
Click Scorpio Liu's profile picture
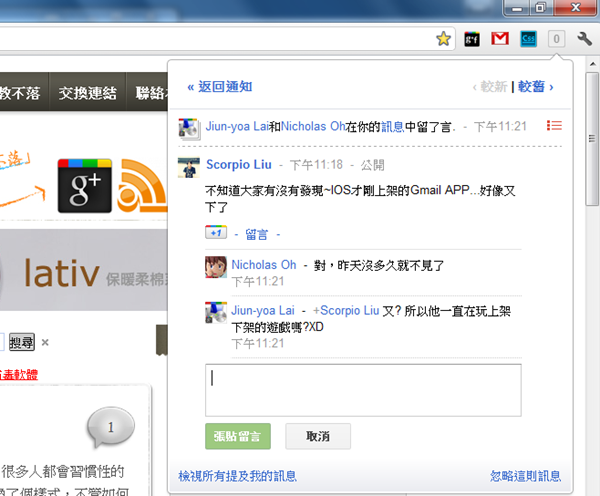click(x=189, y=168)
